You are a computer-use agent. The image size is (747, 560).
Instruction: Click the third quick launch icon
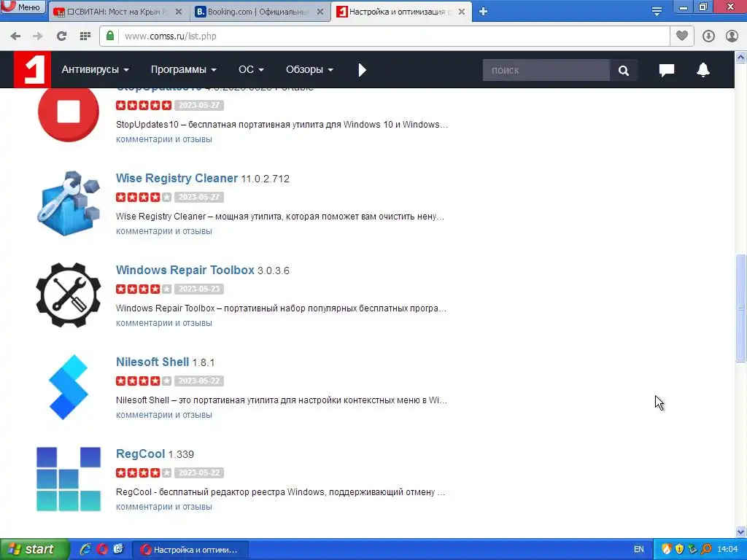[119, 549]
